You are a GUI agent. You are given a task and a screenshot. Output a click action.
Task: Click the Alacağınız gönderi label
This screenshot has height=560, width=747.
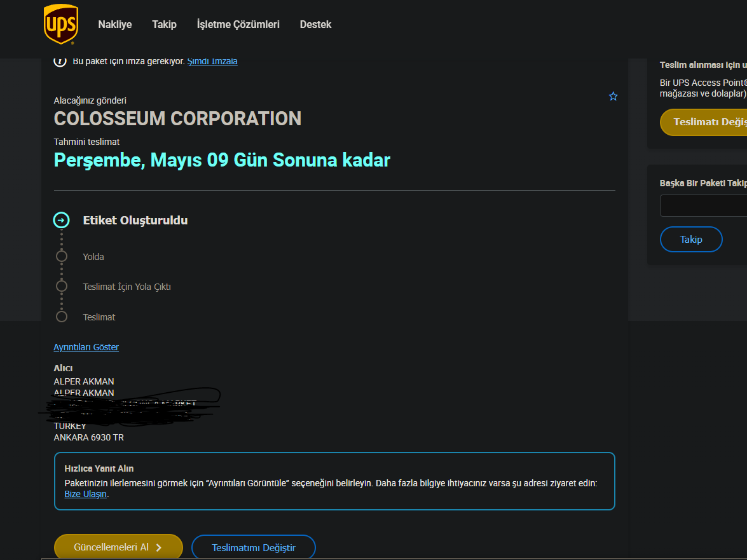click(90, 100)
